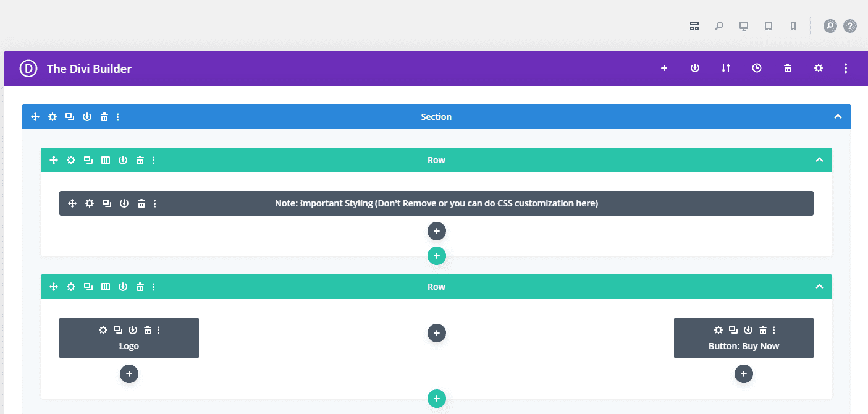
Task: Collapse the first Row with its chevron
Action: point(819,159)
